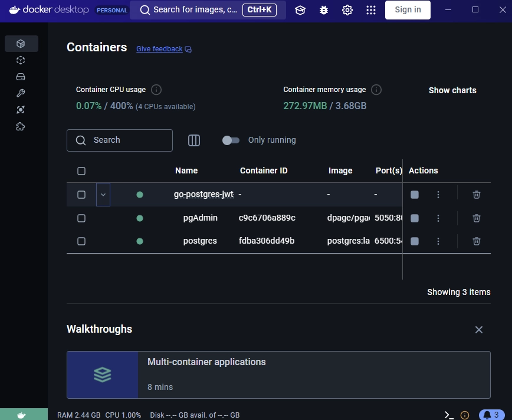Open the Volumes section

(x=21, y=76)
